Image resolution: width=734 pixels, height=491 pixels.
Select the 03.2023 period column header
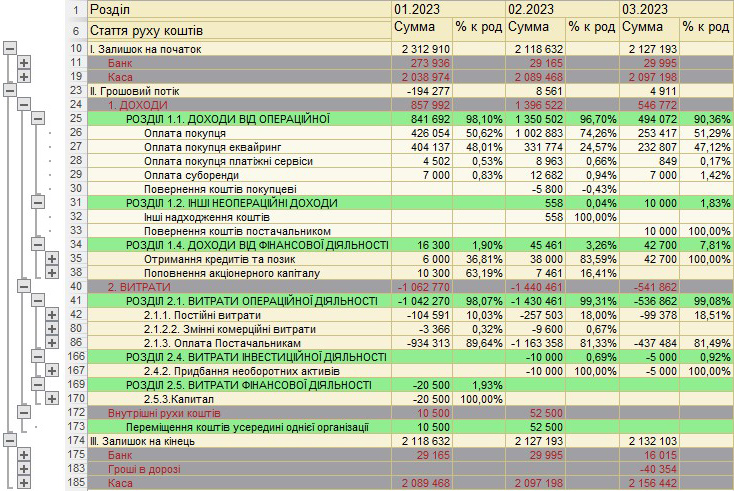pyautogui.click(x=676, y=9)
